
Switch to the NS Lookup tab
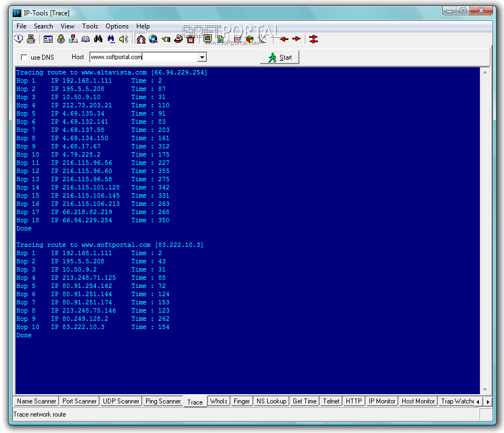click(x=271, y=401)
